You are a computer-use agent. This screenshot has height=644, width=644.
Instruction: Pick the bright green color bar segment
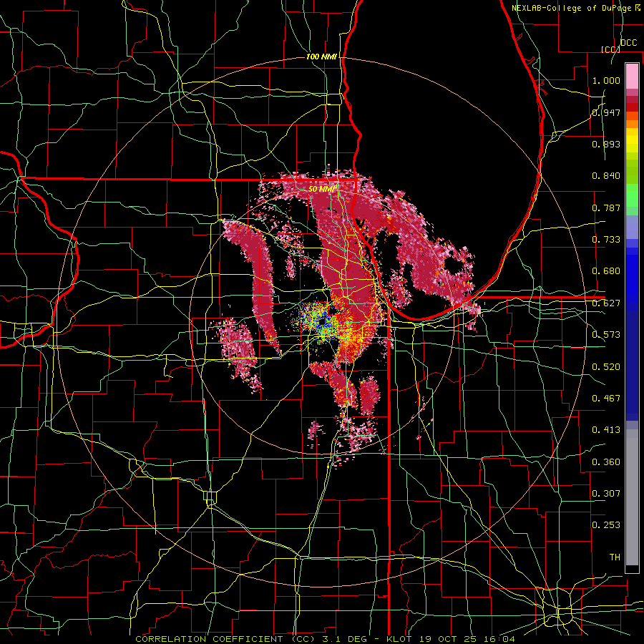coord(632,195)
